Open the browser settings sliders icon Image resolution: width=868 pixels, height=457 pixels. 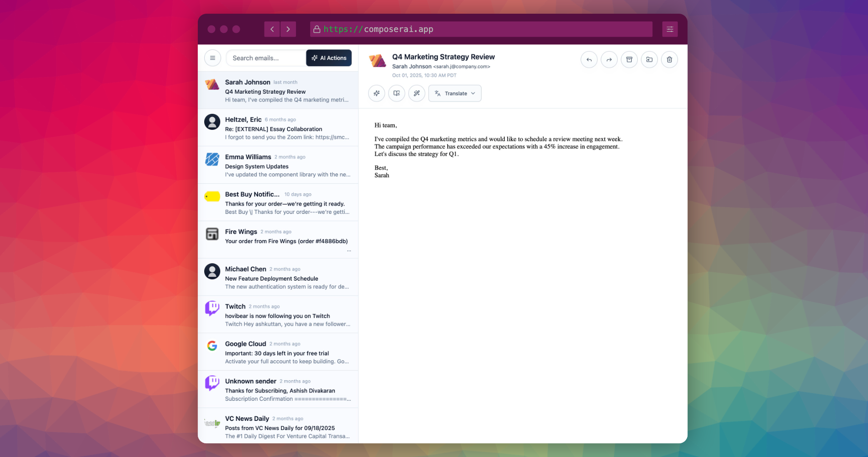coord(670,29)
